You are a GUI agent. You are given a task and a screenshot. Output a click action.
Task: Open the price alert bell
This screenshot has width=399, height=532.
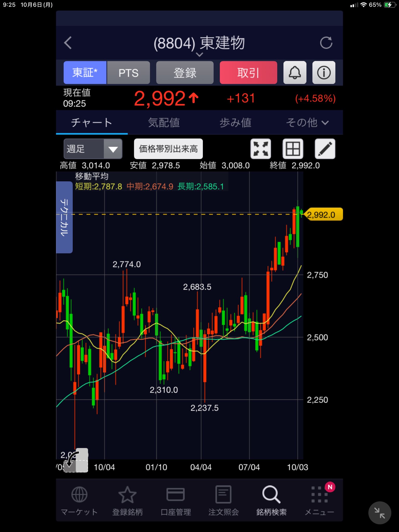295,72
